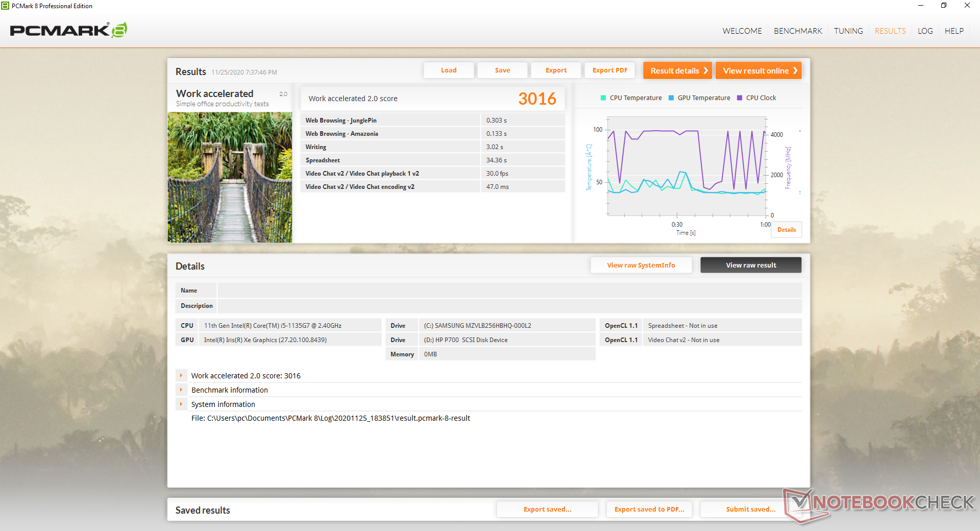Expand the System information section
This screenshot has height=531, width=980.
pos(181,404)
